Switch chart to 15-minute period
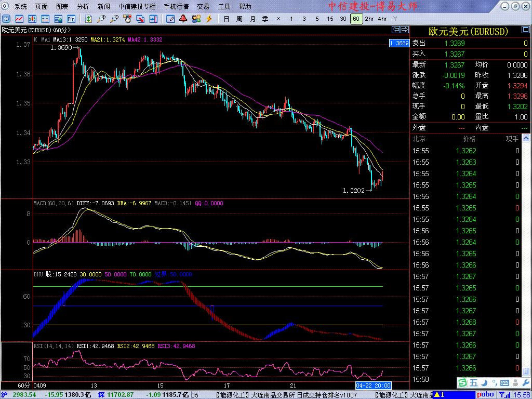 [330, 19]
